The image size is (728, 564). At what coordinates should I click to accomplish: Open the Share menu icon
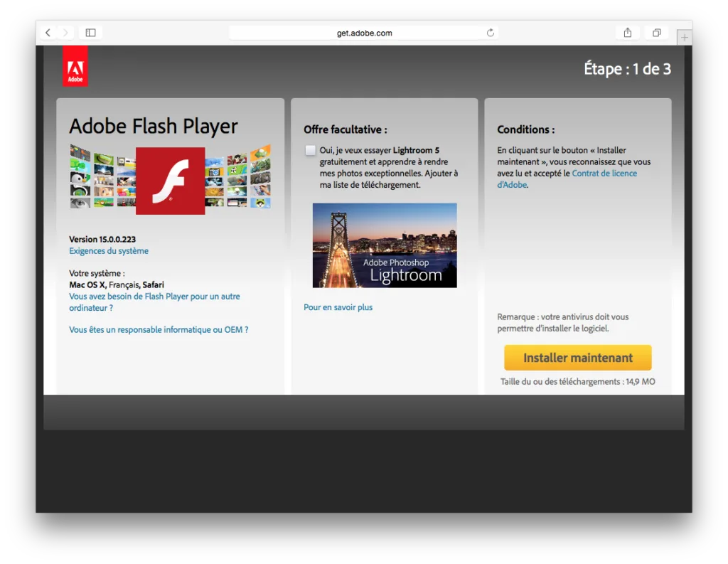[627, 33]
